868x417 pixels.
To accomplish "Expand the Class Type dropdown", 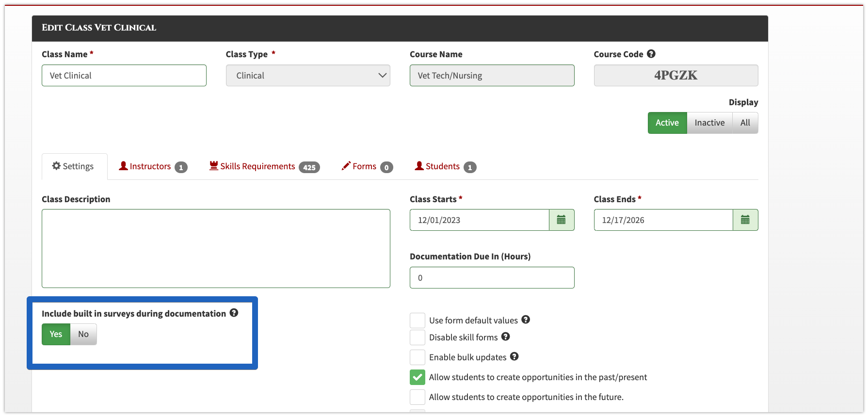I will pos(308,76).
